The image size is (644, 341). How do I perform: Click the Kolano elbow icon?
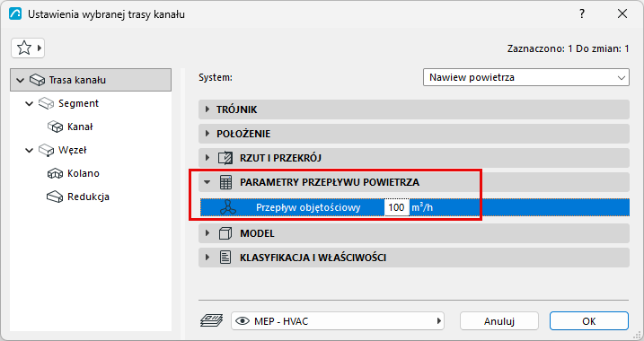[x=55, y=173]
